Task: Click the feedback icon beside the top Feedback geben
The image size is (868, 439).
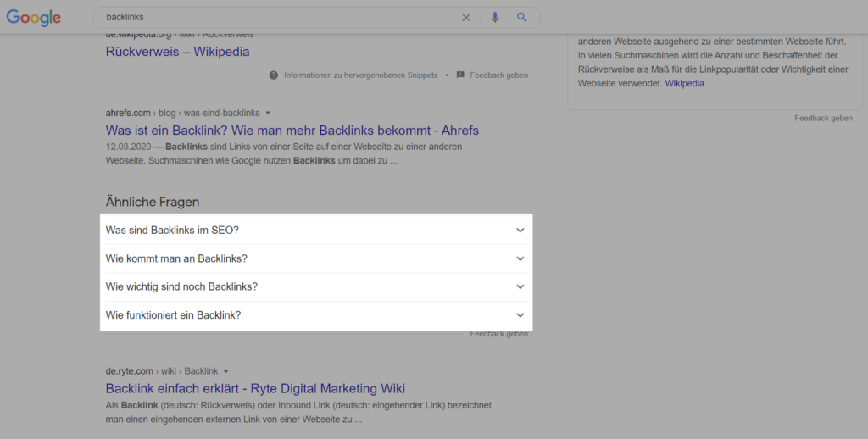Action: tap(460, 75)
